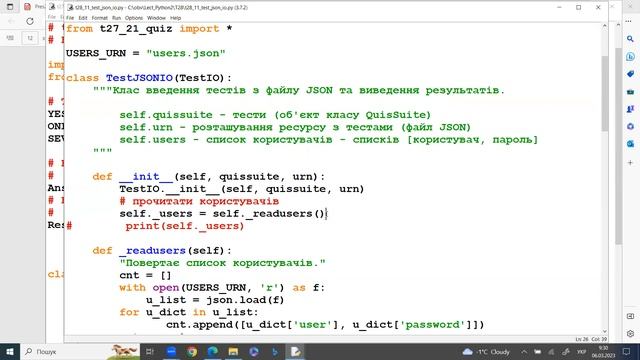Click the line 'cnt = []'
This screenshot has height=360, width=640.
point(145,275)
